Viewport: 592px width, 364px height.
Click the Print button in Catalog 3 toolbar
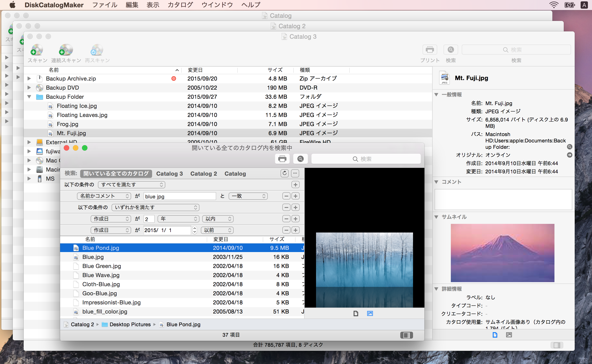coord(430,50)
